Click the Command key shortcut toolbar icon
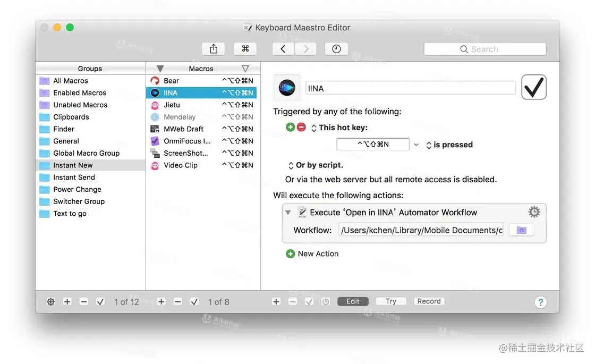Viewport: 595px width, 364px height. tap(245, 49)
